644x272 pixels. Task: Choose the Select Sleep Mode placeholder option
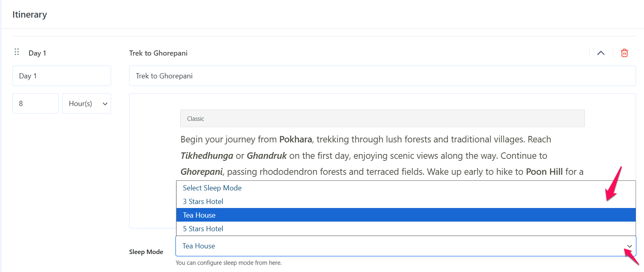coord(212,188)
